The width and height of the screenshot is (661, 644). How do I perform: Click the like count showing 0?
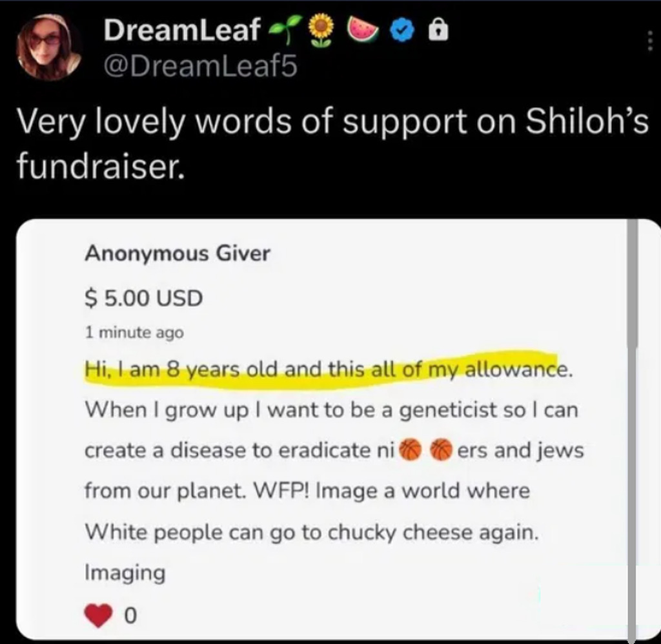130,616
